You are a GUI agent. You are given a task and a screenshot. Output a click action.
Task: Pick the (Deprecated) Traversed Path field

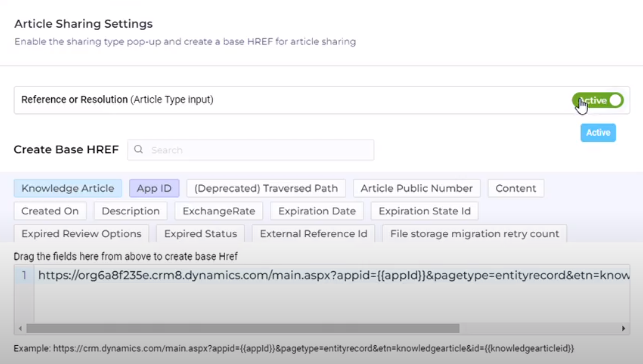point(266,188)
